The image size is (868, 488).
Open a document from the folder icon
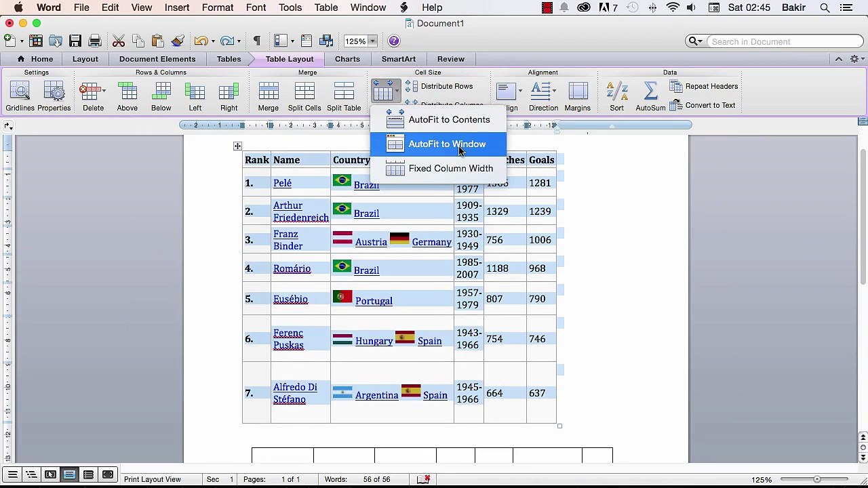click(x=56, y=41)
